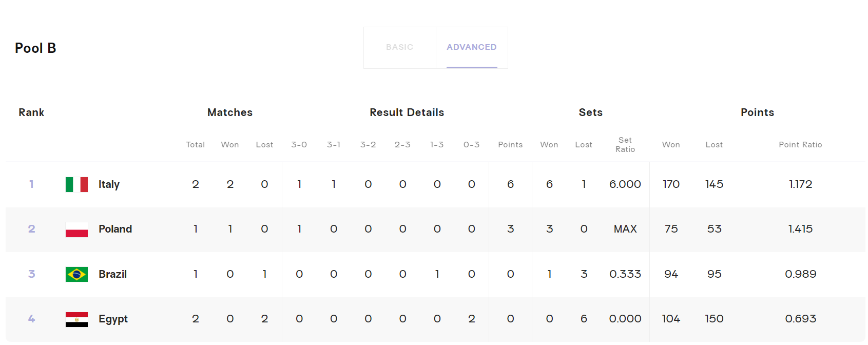The height and width of the screenshot is (345, 868).
Task: Click the Brazil flag icon
Action: pos(76,274)
